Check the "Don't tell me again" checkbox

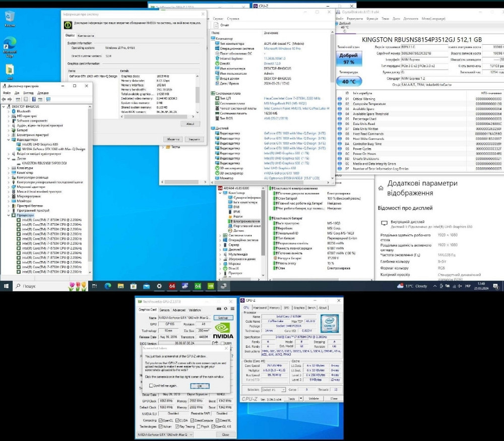(x=151, y=386)
